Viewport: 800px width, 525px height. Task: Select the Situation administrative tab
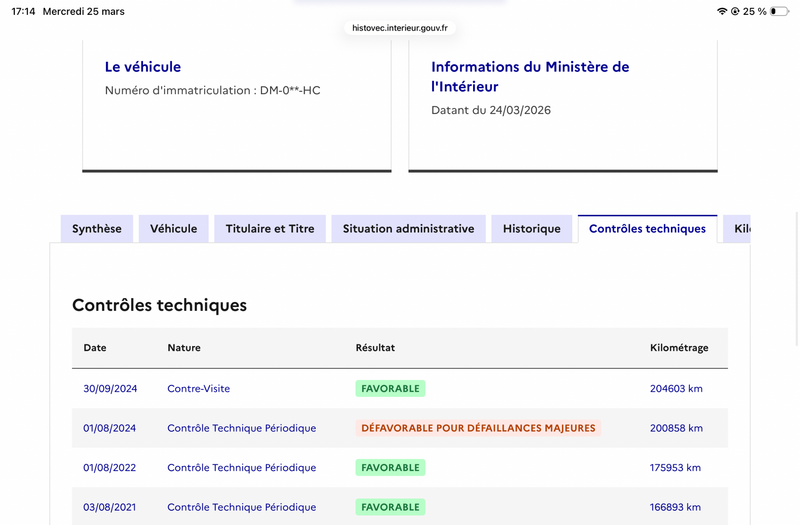408,229
